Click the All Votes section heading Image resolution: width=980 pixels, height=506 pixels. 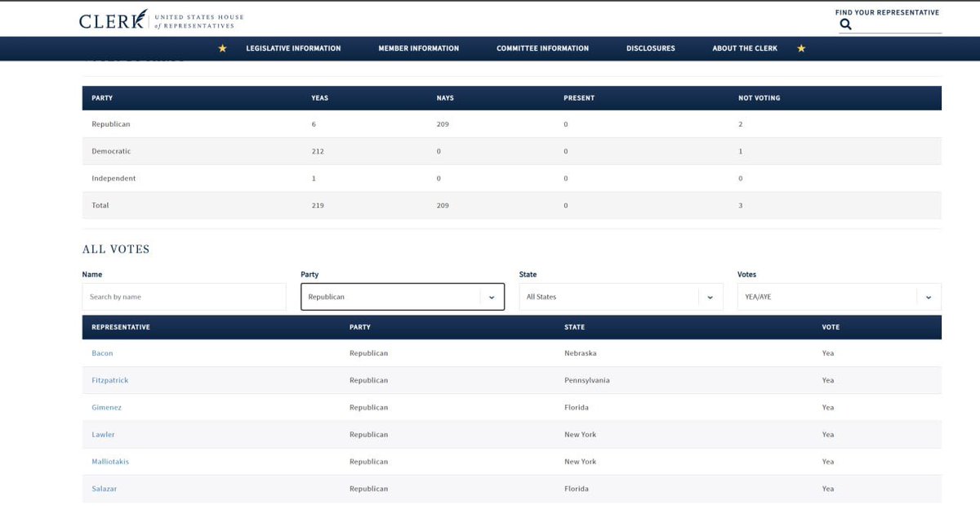[116, 249]
